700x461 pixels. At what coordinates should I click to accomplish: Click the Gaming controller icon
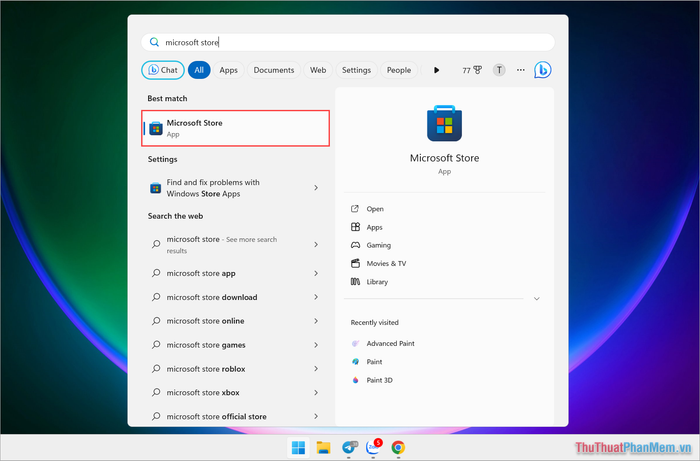(355, 245)
